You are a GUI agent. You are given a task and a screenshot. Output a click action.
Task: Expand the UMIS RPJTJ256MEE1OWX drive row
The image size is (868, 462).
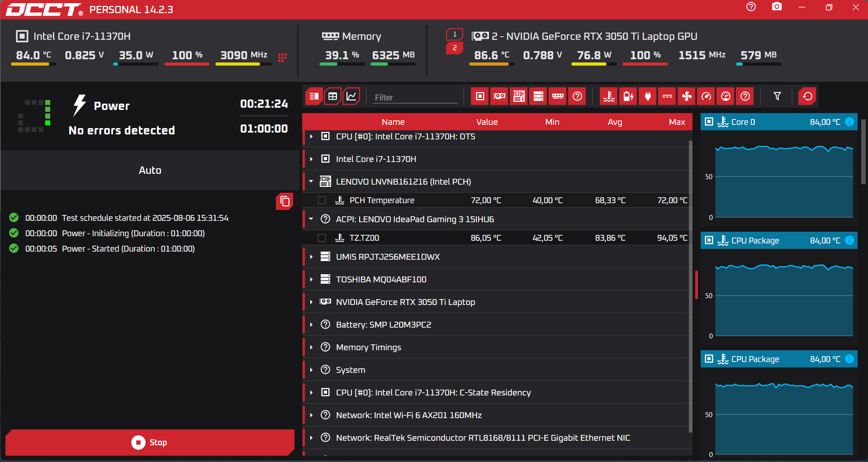[x=311, y=257]
